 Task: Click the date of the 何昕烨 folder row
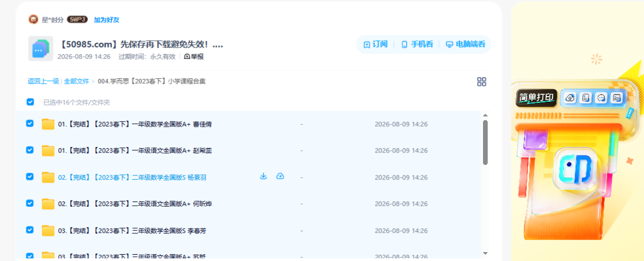point(401,204)
